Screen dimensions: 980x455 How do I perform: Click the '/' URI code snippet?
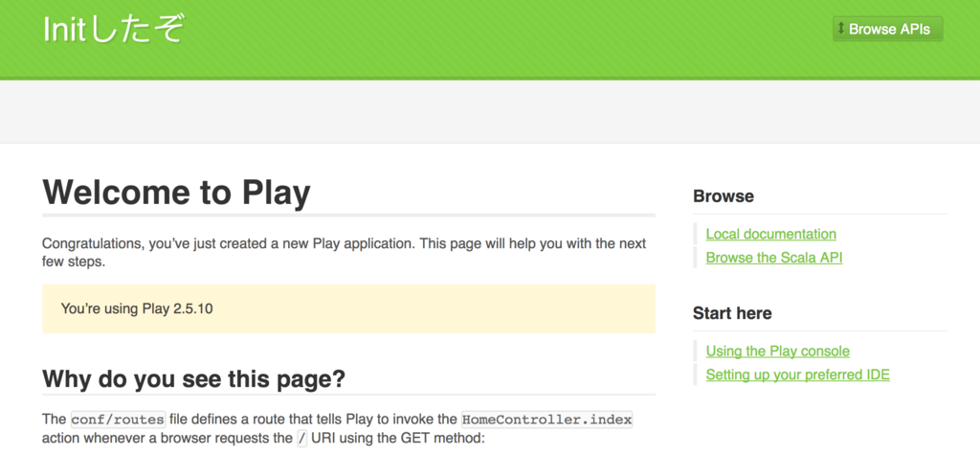(x=302, y=439)
